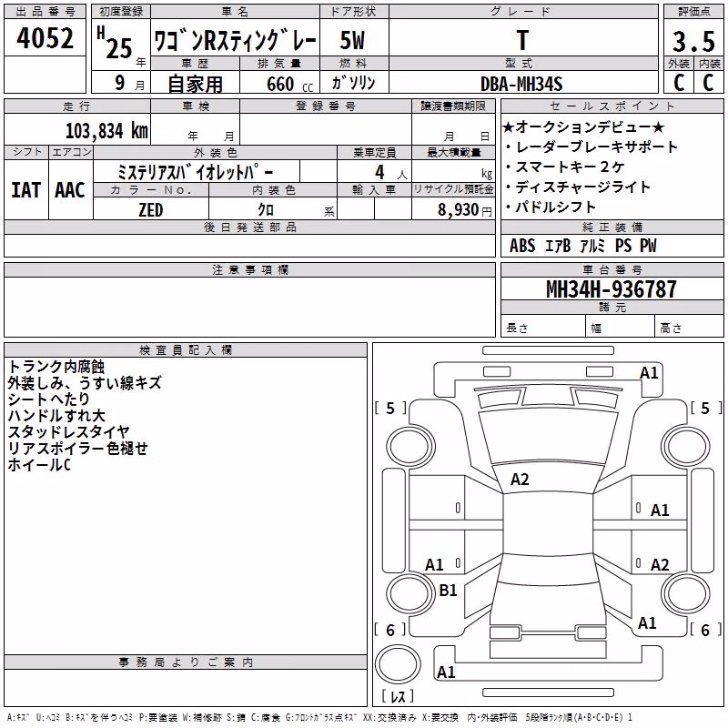
Task: Select inspector note トランク内腐蝕
Action: coord(56,367)
